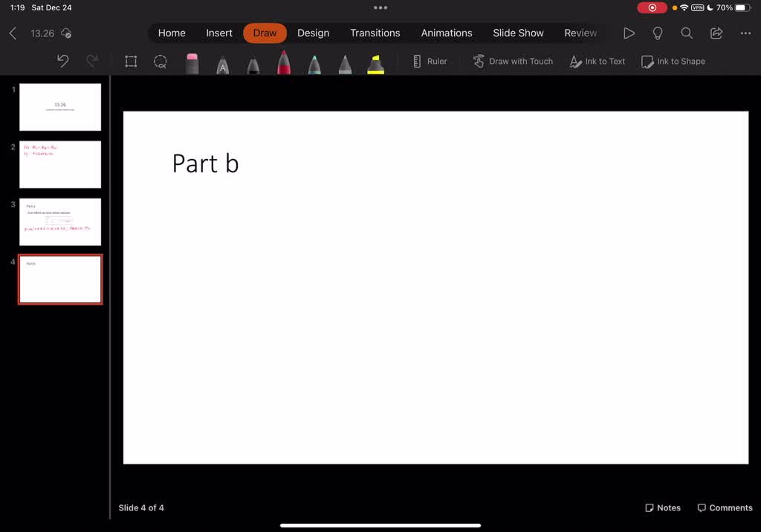The image size is (761, 532).
Task: Enable Ink to Text conversion
Action: point(598,62)
